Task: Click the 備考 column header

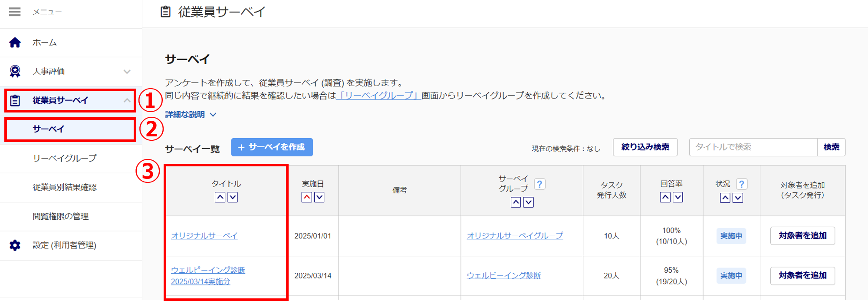Action: coord(400,190)
